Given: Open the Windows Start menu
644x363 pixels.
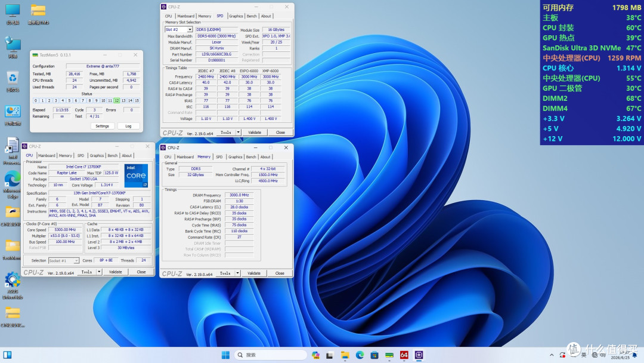Looking at the screenshot, I should (225, 355).
